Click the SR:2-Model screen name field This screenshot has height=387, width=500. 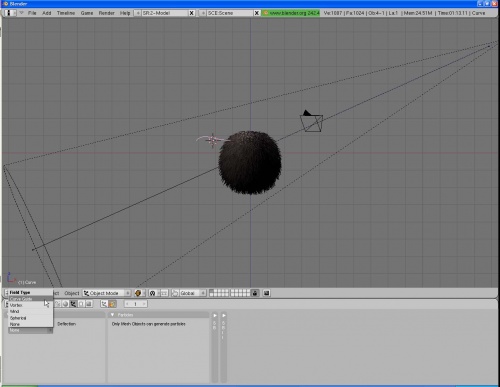pyautogui.click(x=165, y=13)
